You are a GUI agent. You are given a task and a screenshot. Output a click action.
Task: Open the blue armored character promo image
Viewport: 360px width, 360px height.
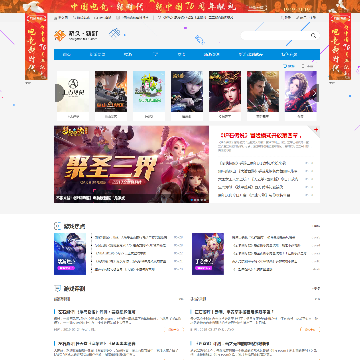point(70,254)
